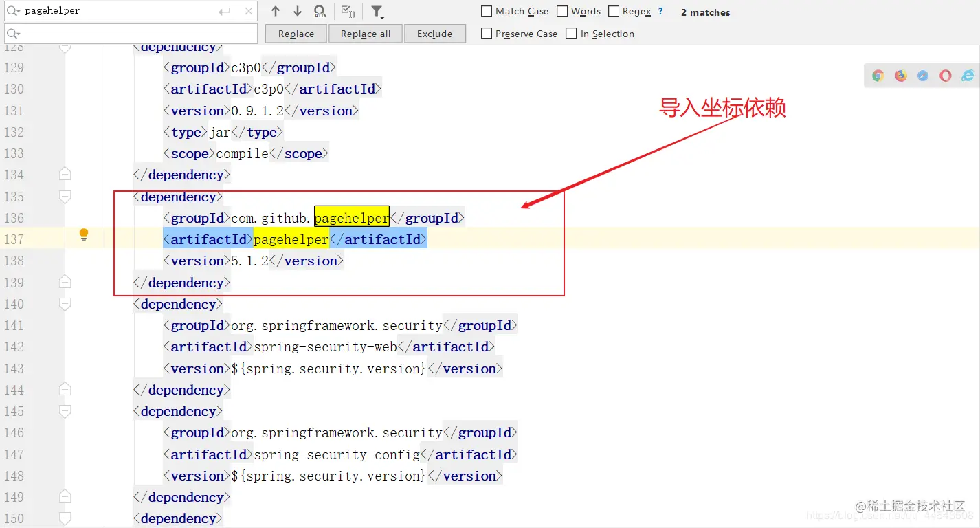980x528 pixels.
Task: Click org.springframework.security on line 146
Action: 337,432
